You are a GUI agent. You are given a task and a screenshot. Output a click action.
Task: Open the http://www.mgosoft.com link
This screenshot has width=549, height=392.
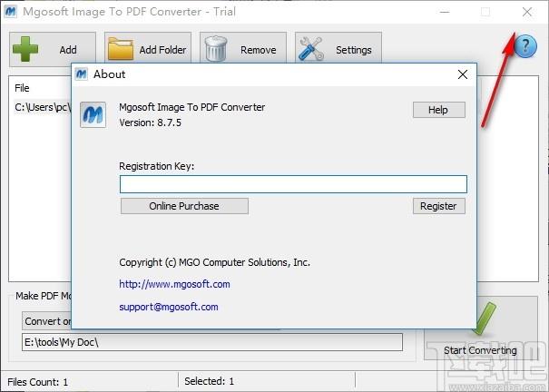point(174,284)
